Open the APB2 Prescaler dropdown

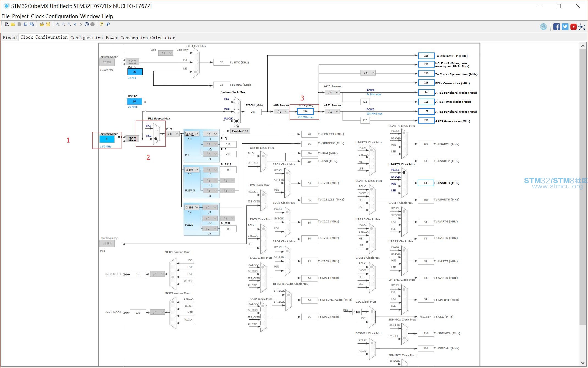pos(332,111)
